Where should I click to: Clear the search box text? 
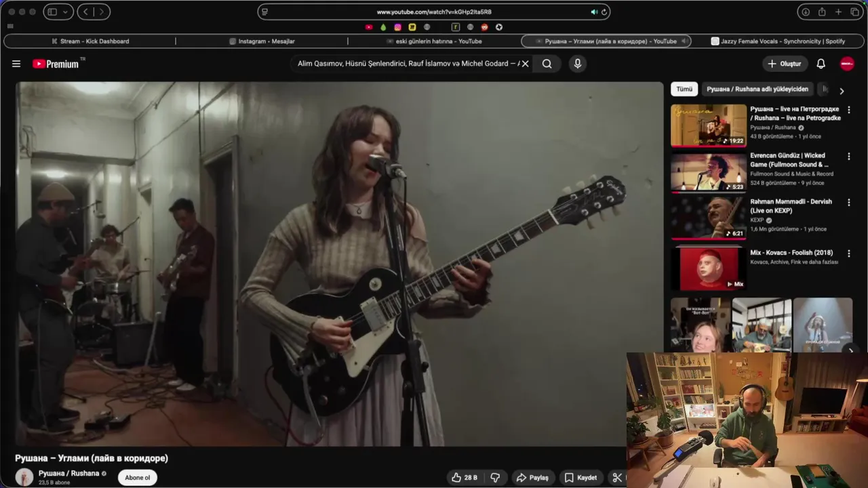pyautogui.click(x=525, y=64)
